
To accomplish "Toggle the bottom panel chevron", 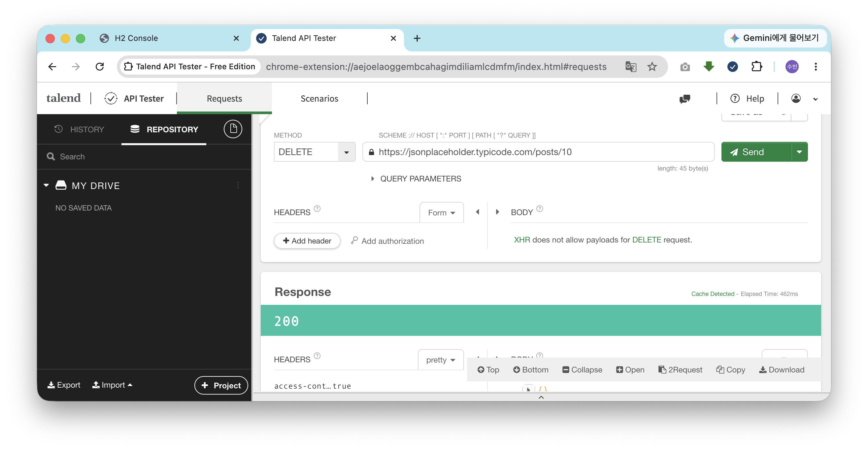I will click(x=541, y=398).
